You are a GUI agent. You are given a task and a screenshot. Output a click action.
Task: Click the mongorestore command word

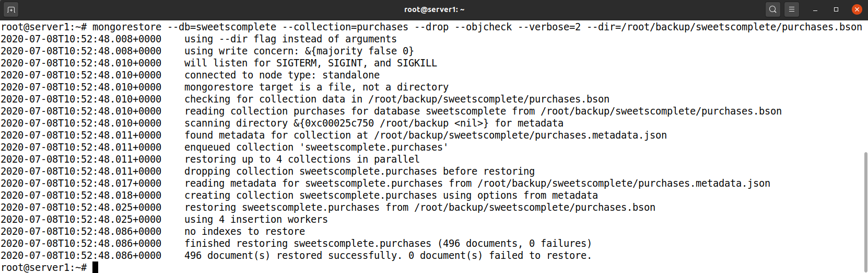[x=127, y=27]
